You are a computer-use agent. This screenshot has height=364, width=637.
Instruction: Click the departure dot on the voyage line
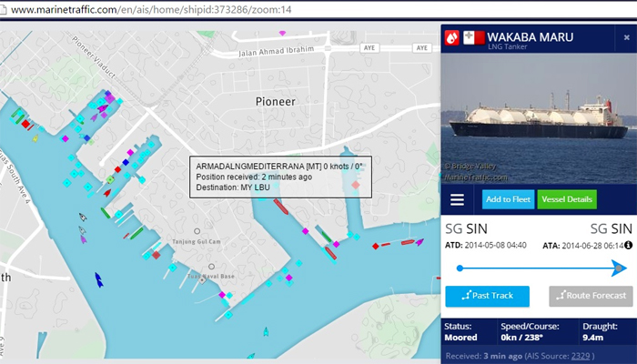pos(460,268)
